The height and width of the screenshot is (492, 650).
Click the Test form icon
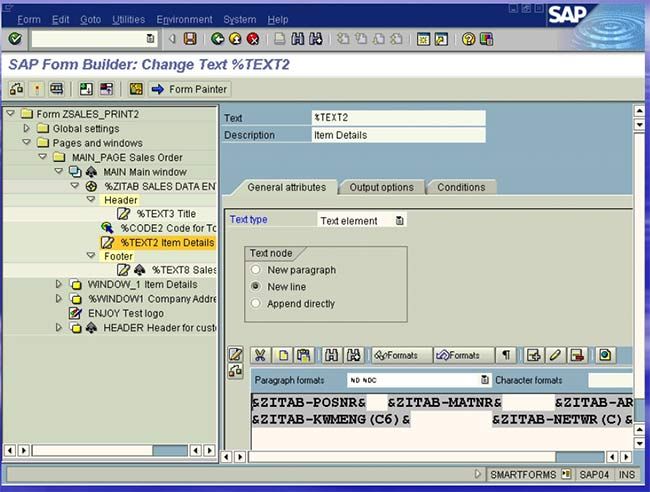(x=56, y=89)
